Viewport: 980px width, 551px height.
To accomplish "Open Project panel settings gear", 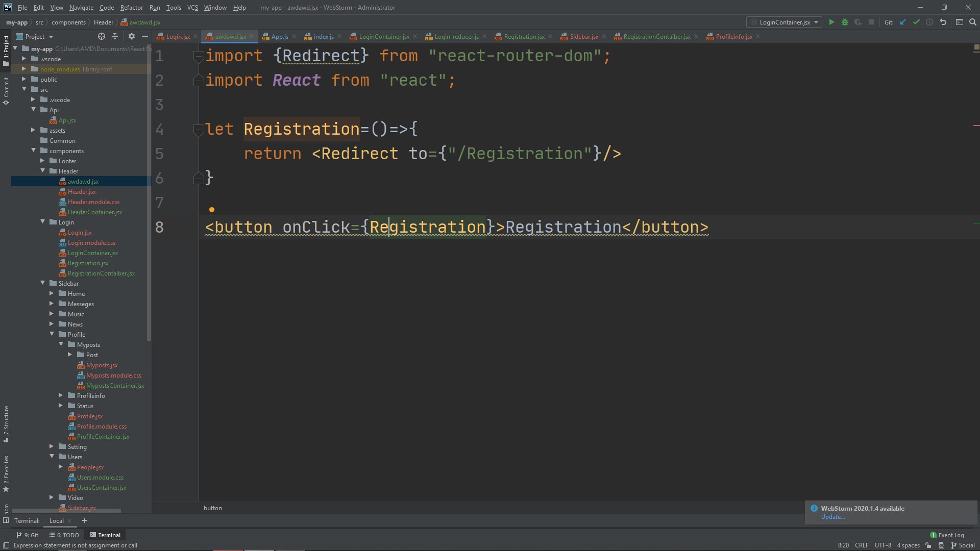I will (131, 36).
